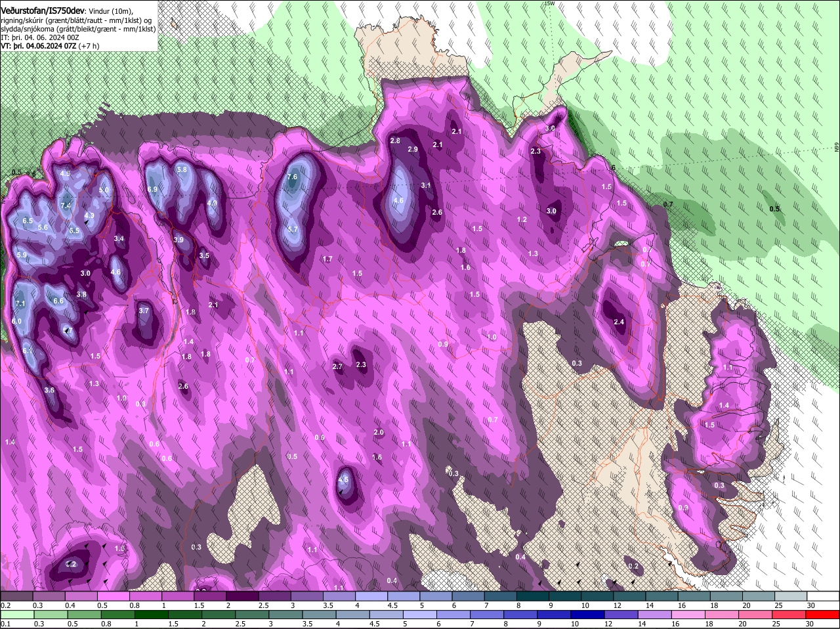Click the 3.7 value on the map

pyautogui.click(x=144, y=311)
